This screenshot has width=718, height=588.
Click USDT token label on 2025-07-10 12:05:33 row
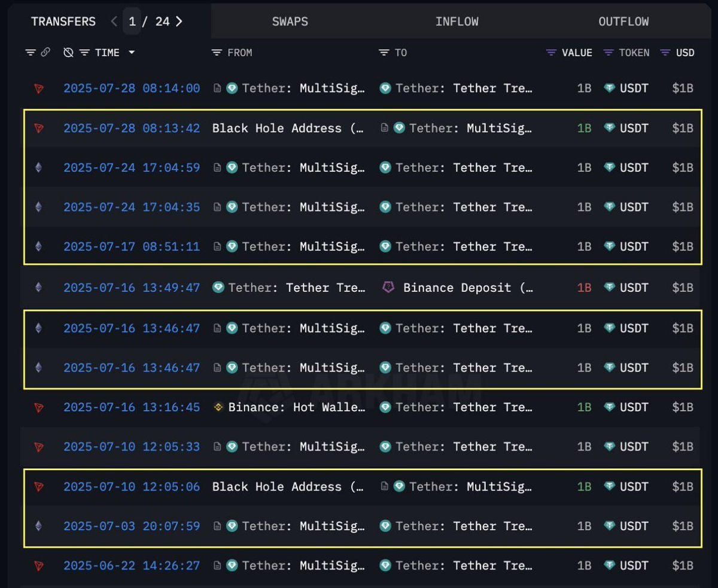click(x=634, y=447)
